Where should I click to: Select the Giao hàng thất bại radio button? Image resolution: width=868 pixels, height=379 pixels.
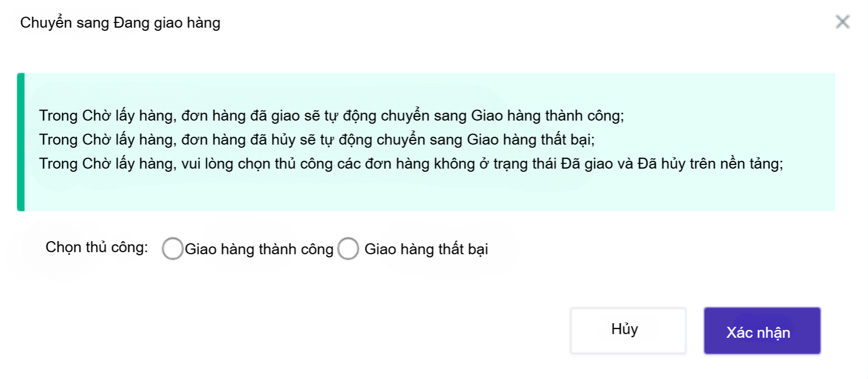(x=348, y=248)
